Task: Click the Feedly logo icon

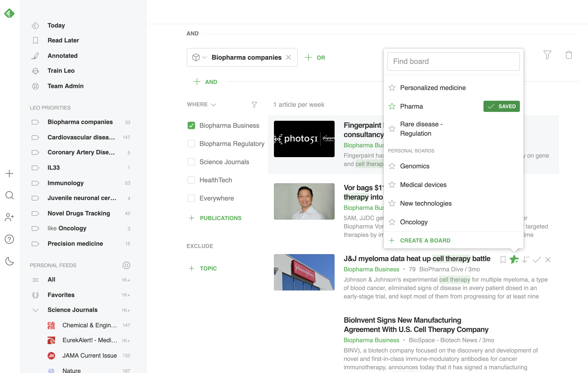Action: (x=9, y=13)
